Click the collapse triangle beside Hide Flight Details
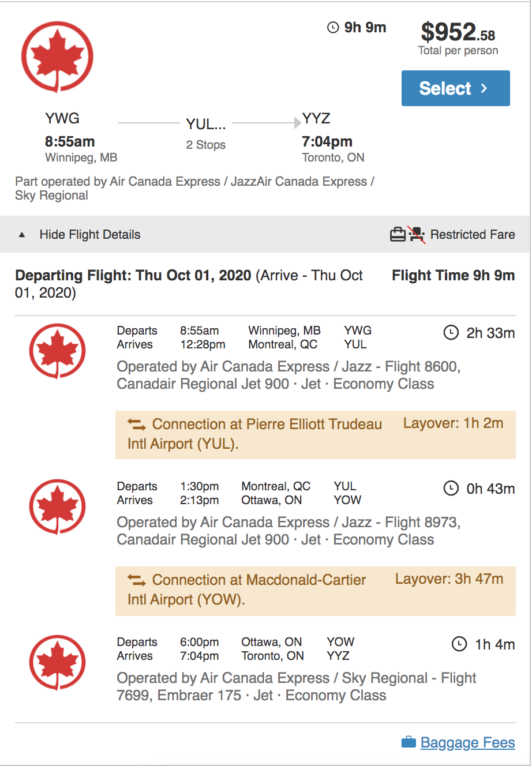Screen dimensions: 532x766 point(22,235)
